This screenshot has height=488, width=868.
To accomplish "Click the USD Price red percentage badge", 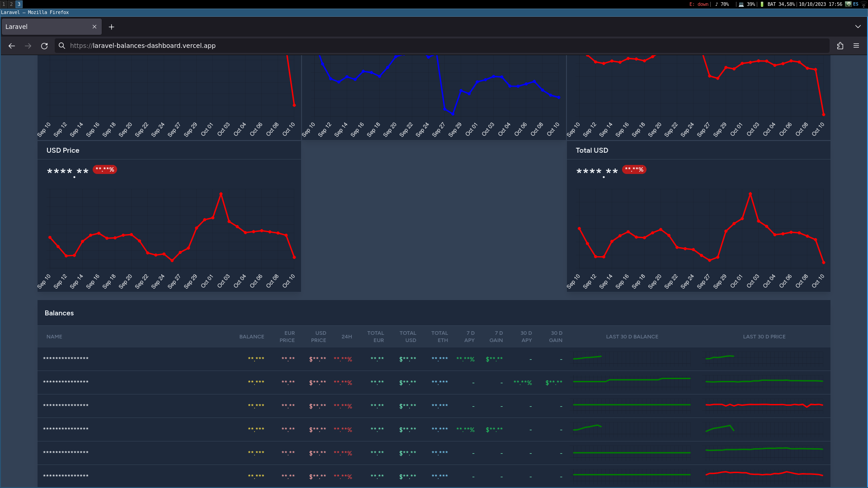I will [x=105, y=169].
